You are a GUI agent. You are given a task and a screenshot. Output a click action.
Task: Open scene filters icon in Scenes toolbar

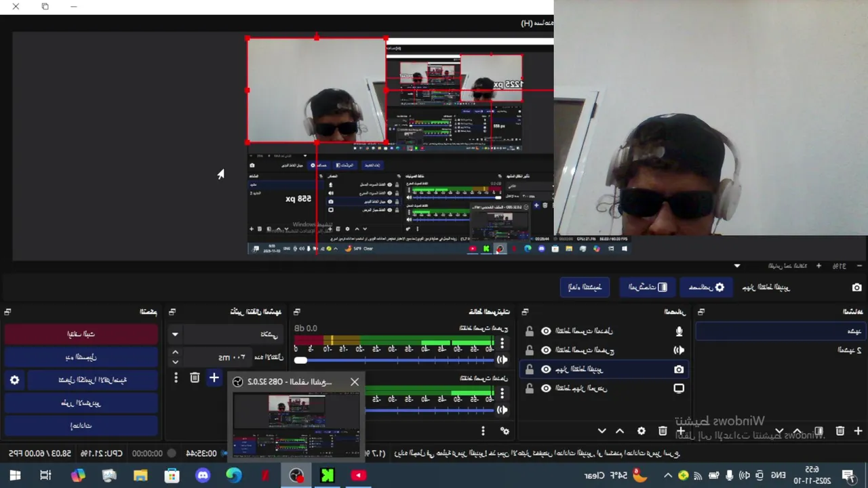point(819,430)
